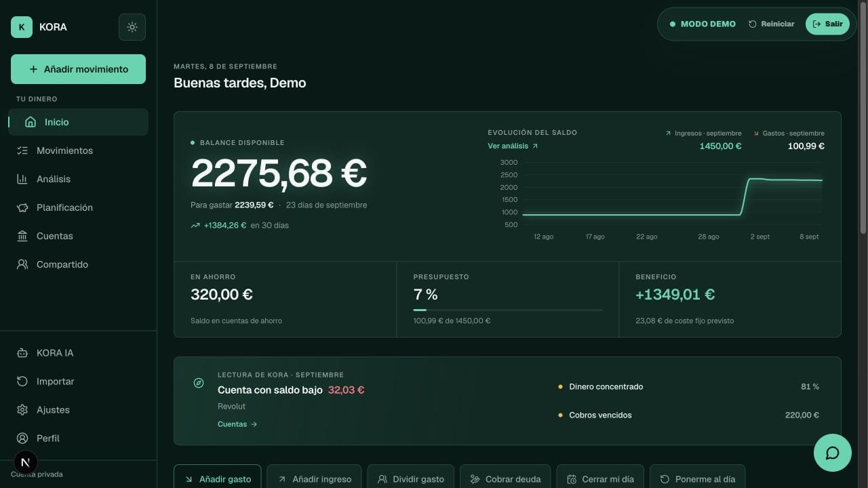This screenshot has width=868, height=488.
Task: Click the Inicio house icon
Action: pyautogui.click(x=31, y=122)
